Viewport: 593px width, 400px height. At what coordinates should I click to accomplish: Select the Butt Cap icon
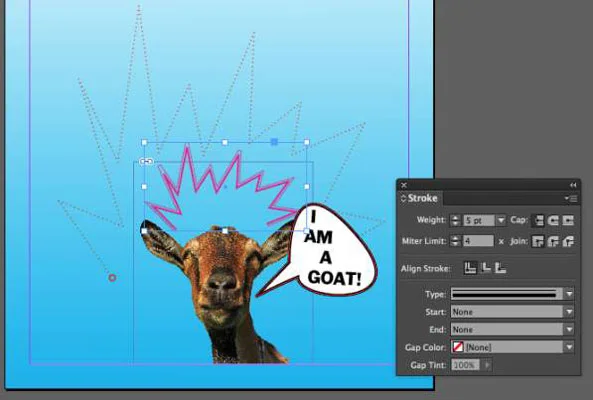coord(538,220)
